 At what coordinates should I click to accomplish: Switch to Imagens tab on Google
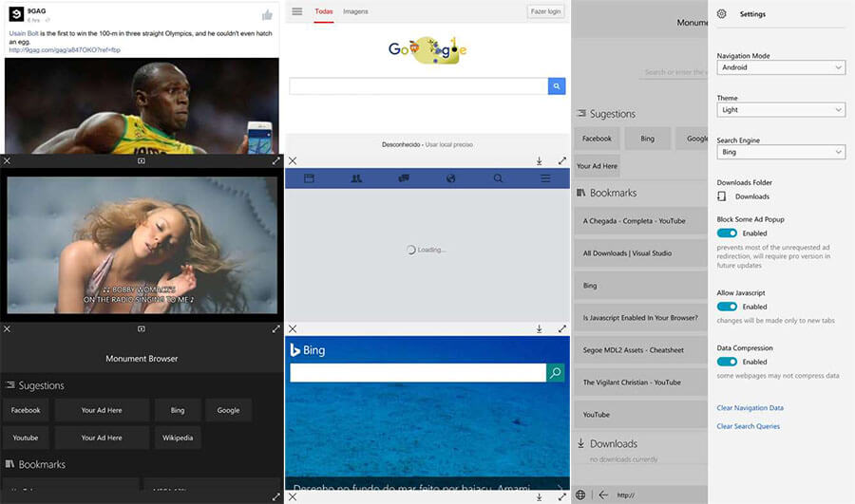click(x=355, y=11)
